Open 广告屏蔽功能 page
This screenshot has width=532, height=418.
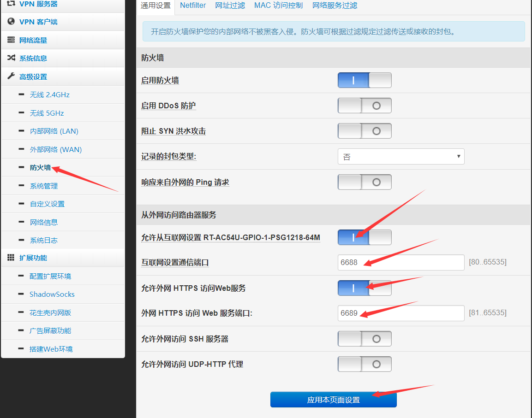point(50,330)
